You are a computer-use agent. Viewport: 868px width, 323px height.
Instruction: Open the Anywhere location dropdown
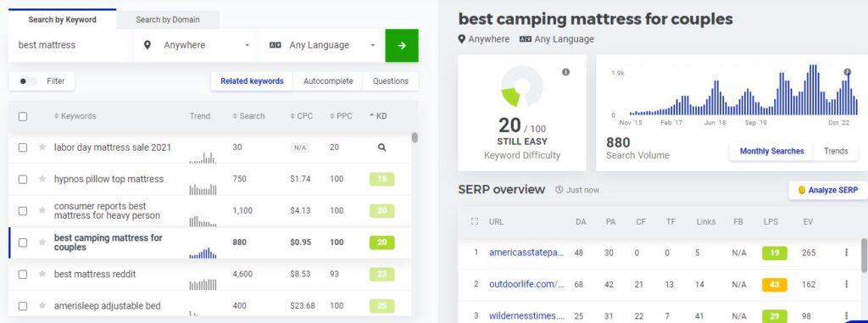point(197,46)
